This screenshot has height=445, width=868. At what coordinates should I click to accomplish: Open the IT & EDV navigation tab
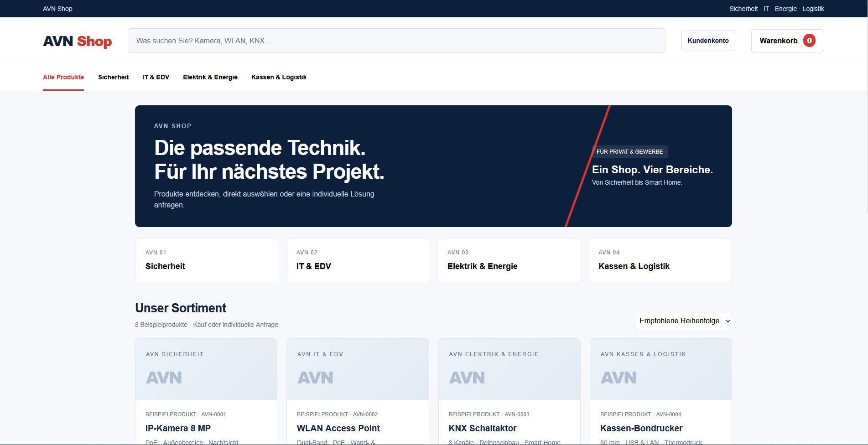coord(156,77)
